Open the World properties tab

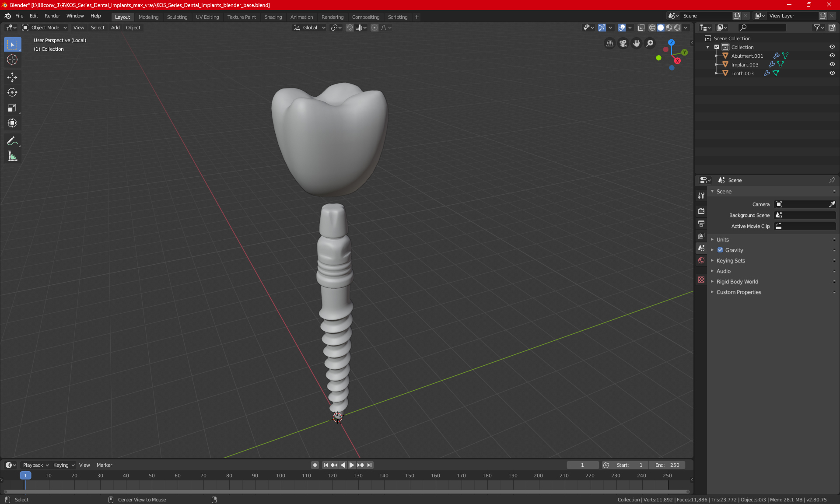tap(701, 260)
